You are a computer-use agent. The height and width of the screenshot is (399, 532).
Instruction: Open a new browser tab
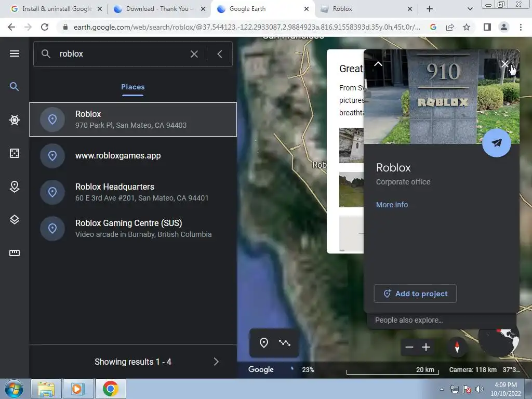(x=430, y=9)
